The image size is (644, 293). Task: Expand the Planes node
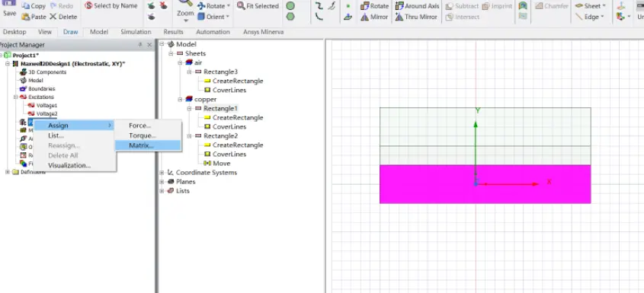[x=162, y=181]
